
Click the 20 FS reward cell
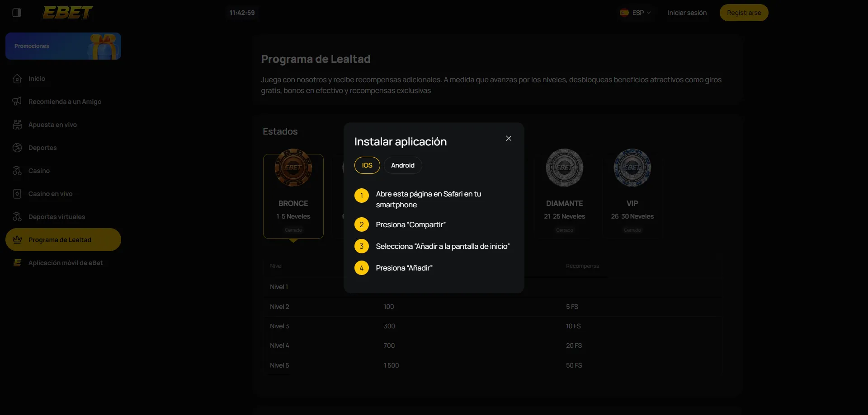point(574,345)
